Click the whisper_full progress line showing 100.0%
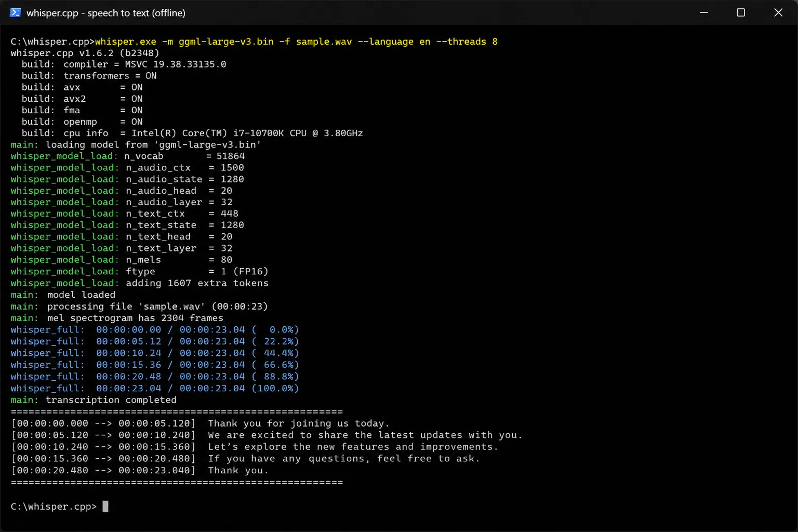 point(155,388)
